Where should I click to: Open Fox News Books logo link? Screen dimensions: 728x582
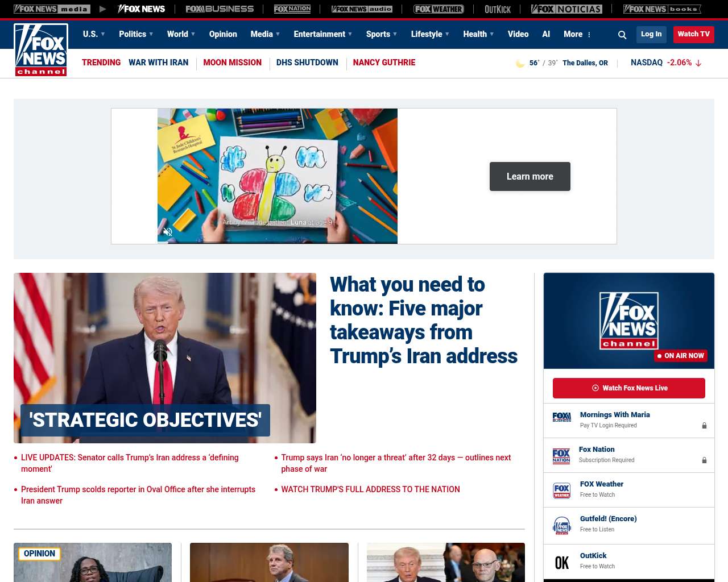[662, 9]
